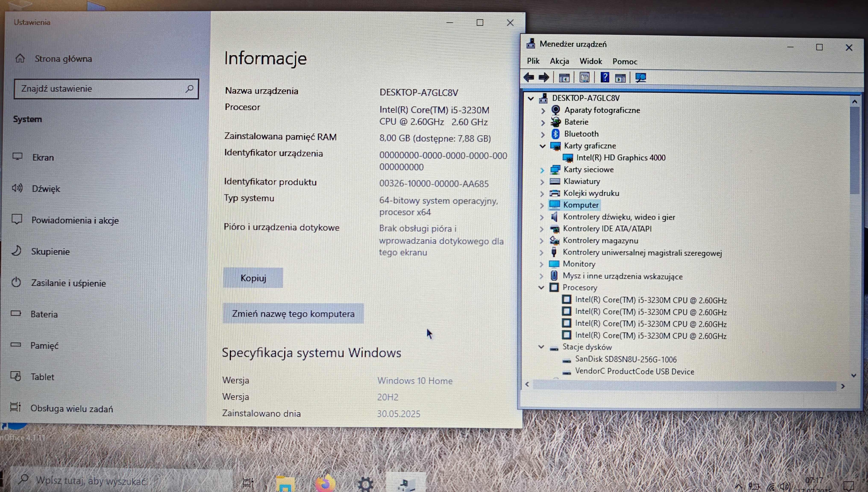
Task: Expand the Bluetooth category
Action: [x=543, y=134]
